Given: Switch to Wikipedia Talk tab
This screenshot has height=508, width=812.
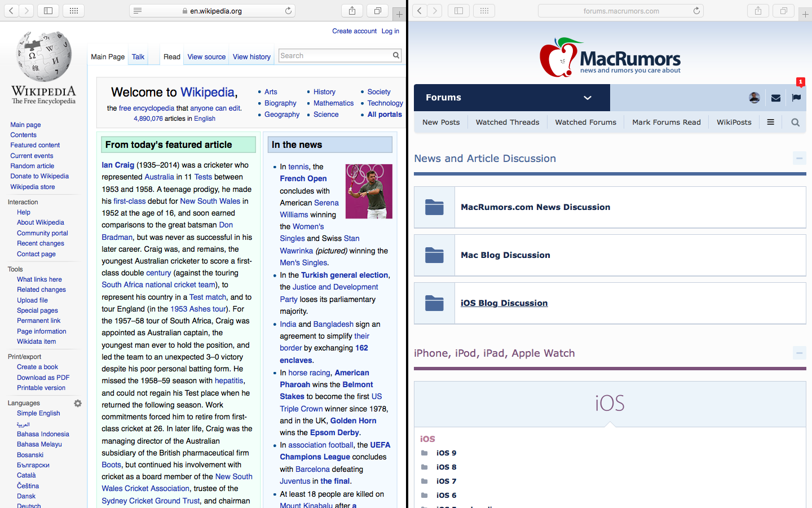Looking at the screenshot, I should coord(138,56).
